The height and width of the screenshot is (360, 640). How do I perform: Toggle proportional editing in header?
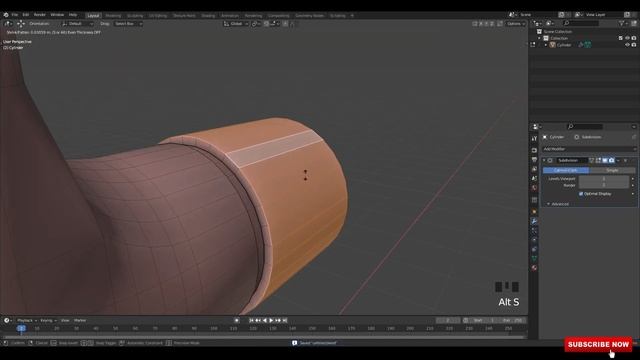point(285,24)
